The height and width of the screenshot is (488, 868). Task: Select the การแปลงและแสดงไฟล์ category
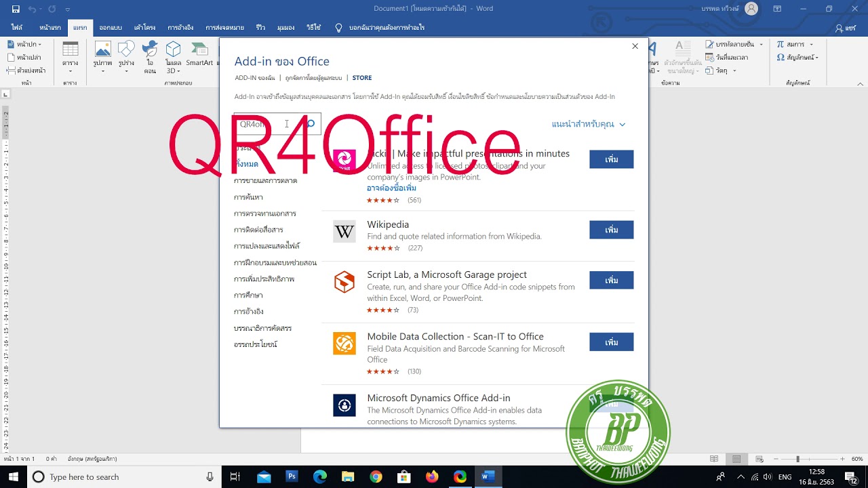267,246
